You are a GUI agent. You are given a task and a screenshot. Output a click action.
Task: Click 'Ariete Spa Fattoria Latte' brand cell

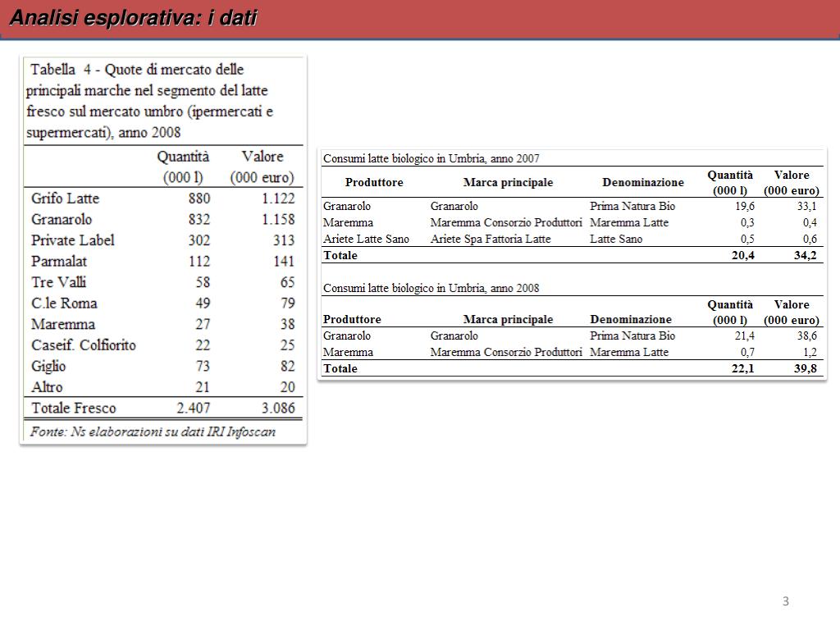tap(491, 239)
